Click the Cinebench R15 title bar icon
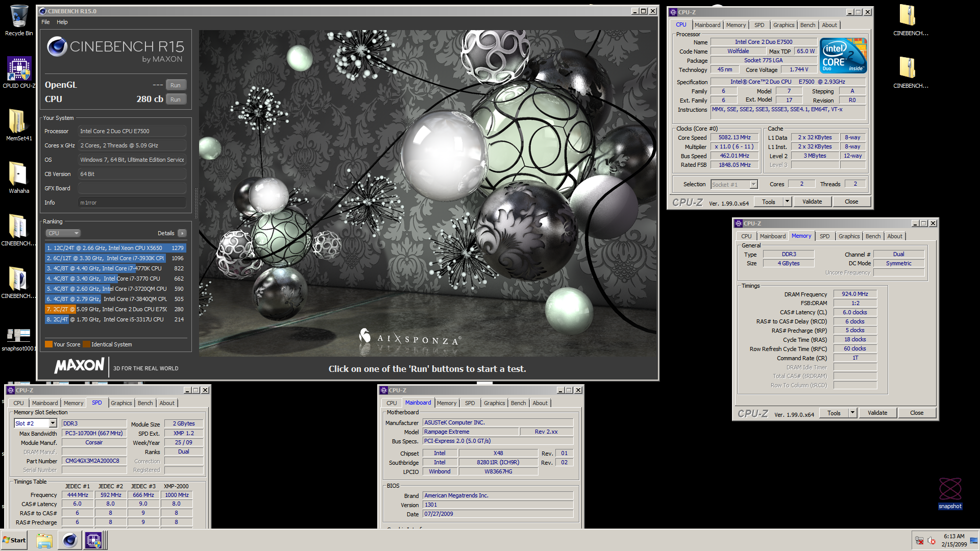The height and width of the screenshot is (551, 980). click(x=42, y=11)
